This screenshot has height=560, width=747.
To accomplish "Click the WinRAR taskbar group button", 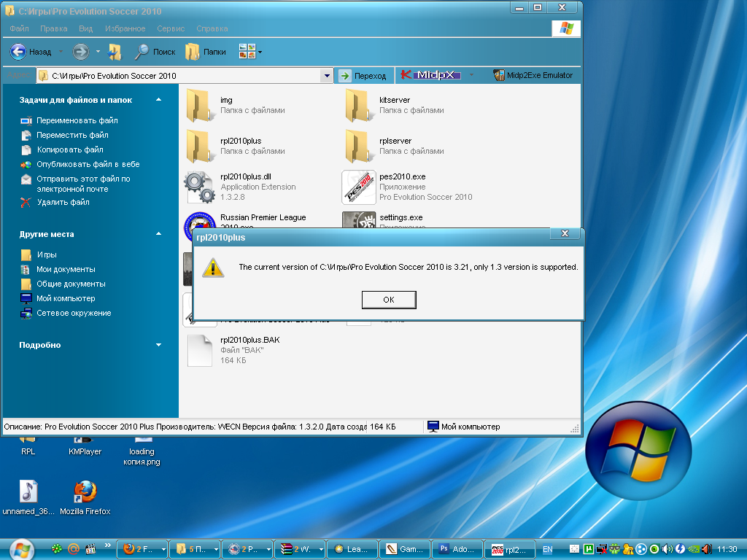I will (300, 549).
